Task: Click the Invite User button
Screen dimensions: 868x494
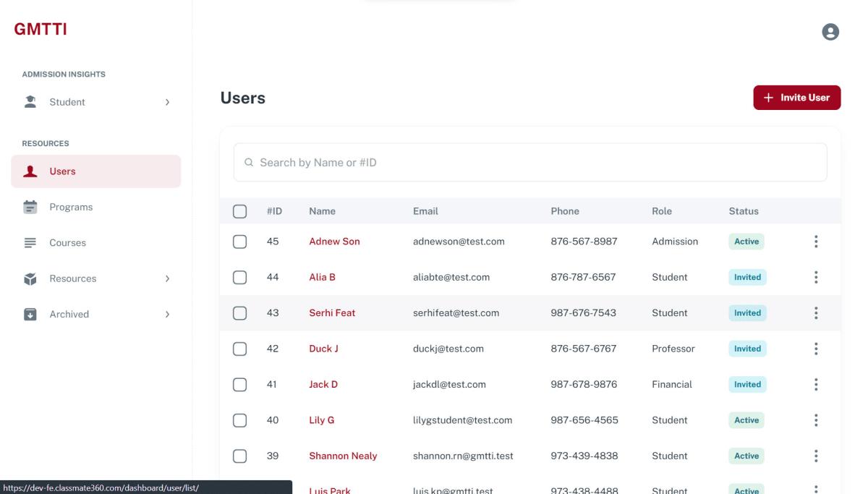Action: [x=796, y=98]
